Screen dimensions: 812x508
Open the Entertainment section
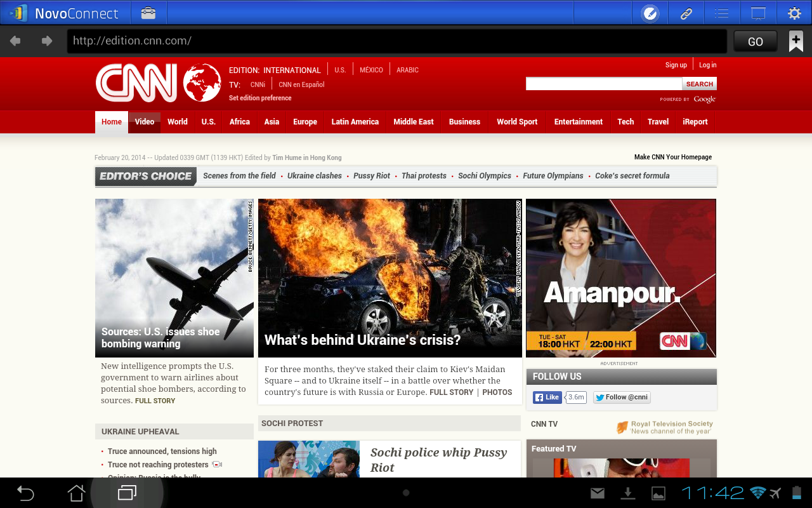(x=579, y=122)
